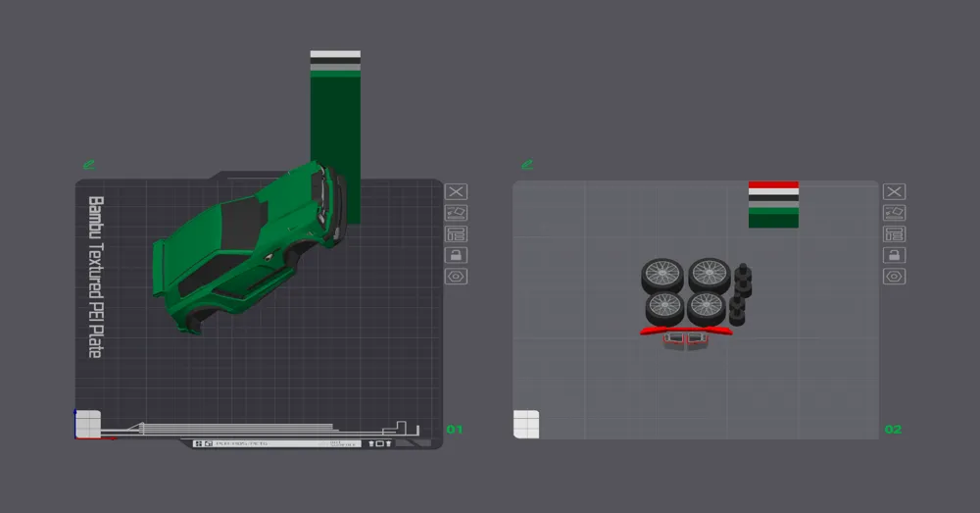Viewport: 980px width, 513px height.
Task: Click the pencil icon above plate 01
Action: tap(88, 165)
